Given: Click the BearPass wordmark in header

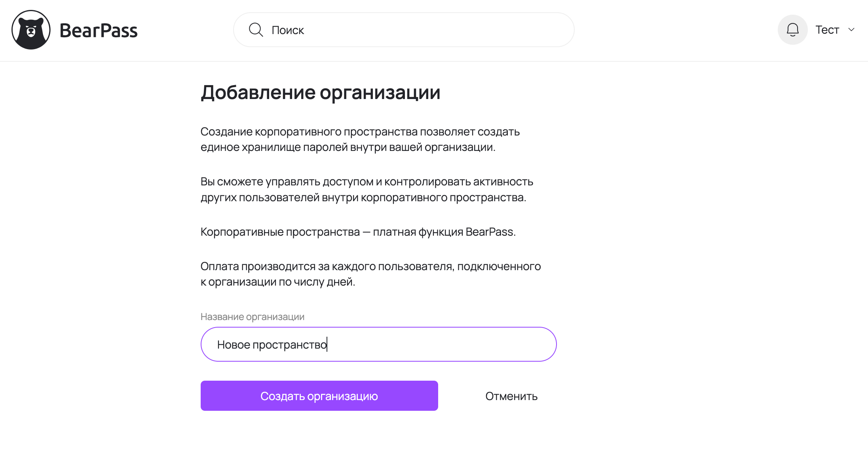Looking at the screenshot, I should (x=99, y=31).
